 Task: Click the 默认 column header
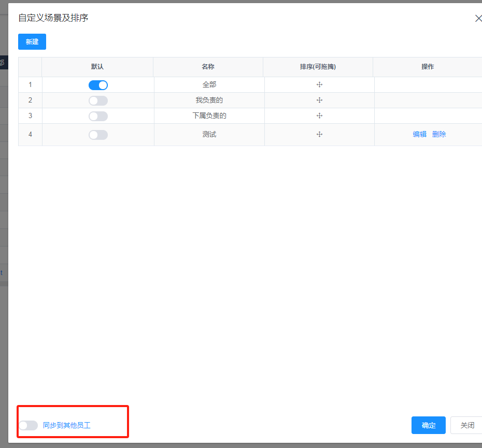[x=97, y=67]
